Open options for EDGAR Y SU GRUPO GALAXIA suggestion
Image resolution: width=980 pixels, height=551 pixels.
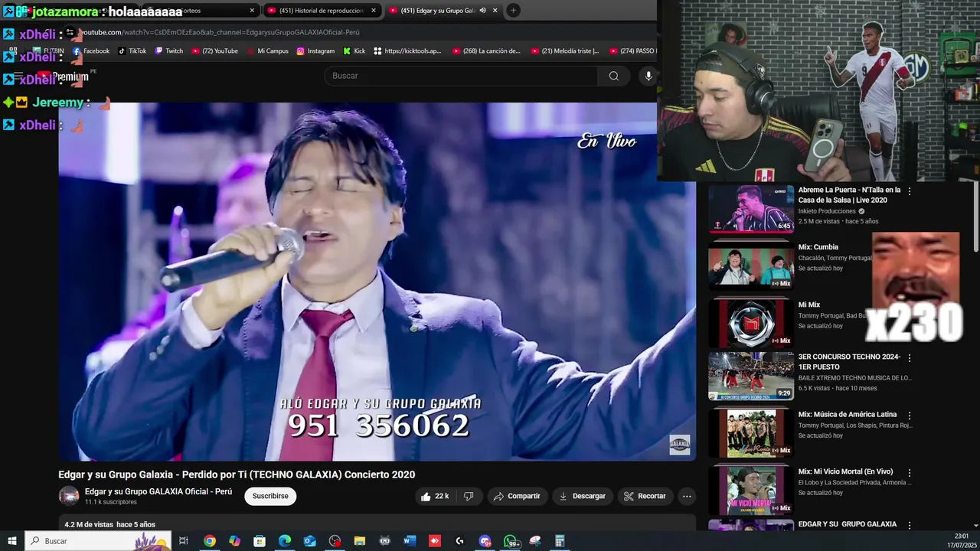click(x=910, y=525)
